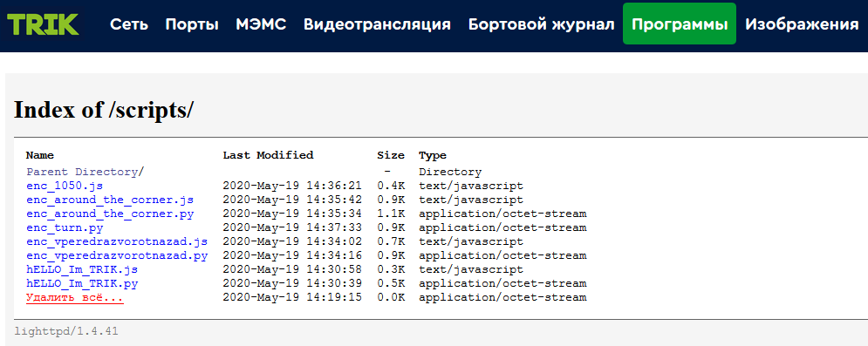Open the enc_1050.js file
Screen dimensions: 868x346
tap(65, 186)
